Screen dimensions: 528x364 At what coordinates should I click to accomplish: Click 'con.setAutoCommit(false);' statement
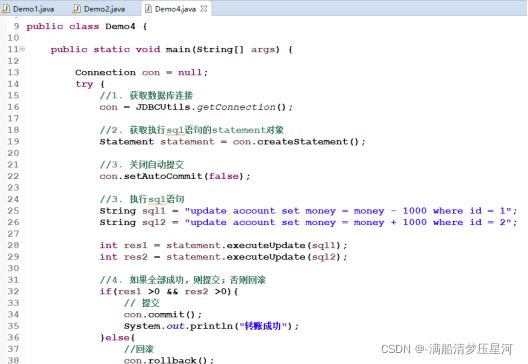pos(175,176)
